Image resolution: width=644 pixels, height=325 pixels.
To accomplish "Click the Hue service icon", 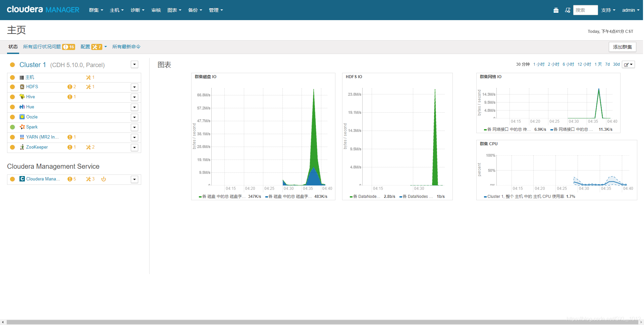I will tap(22, 107).
